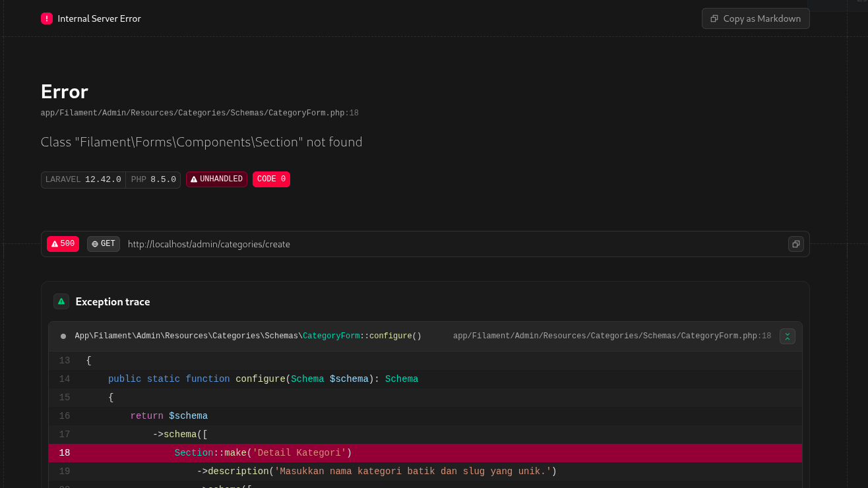This screenshot has height=488, width=868.
Task: Click the 'Class ... Section not found' error message
Action: pyautogui.click(x=201, y=142)
